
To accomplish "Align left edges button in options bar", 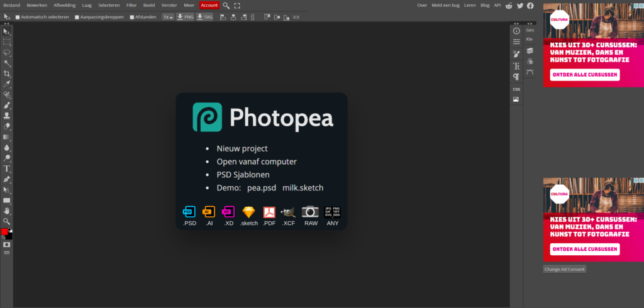I will [x=223, y=17].
